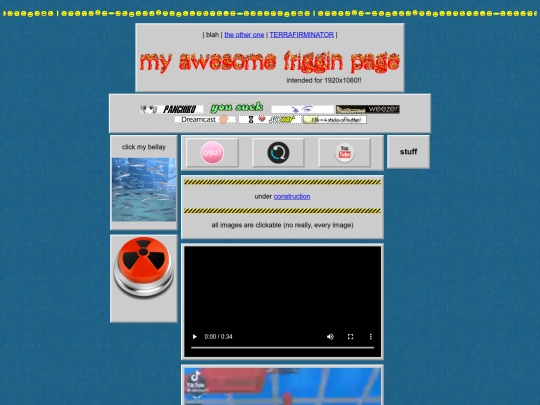Open the TERRAFIRMINATOR link
This screenshot has height=405, width=540.
point(302,35)
